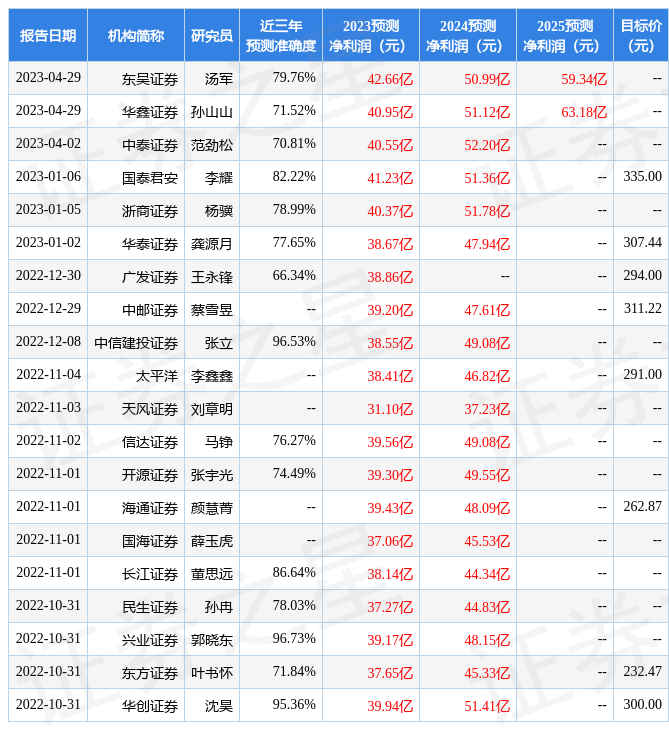The height and width of the screenshot is (730, 669).
Task: Click the 37.23亿 2024 forecast value
Action: coord(487,409)
